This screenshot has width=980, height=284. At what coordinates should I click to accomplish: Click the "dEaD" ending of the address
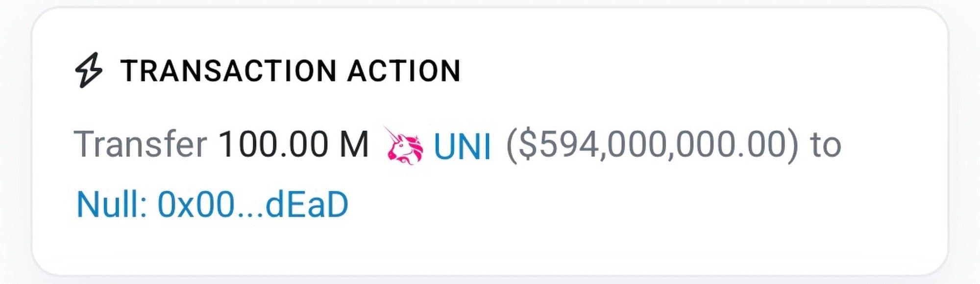point(307,205)
